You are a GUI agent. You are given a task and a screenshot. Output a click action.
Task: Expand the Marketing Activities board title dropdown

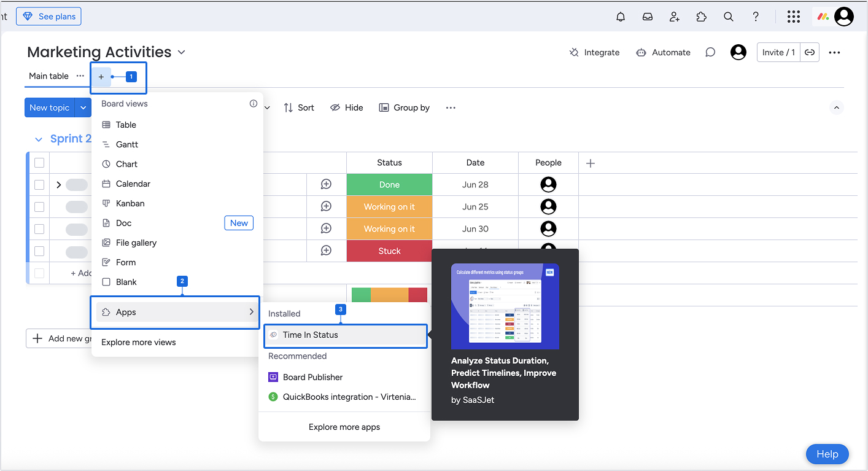tap(182, 52)
